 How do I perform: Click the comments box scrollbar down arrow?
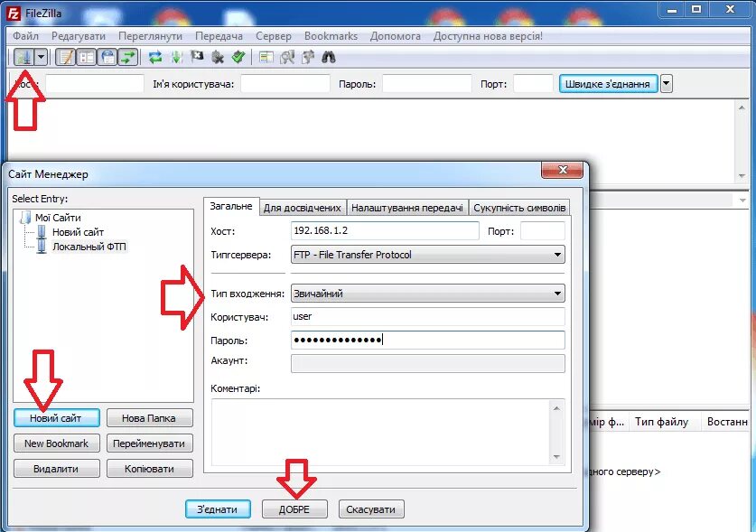557,457
